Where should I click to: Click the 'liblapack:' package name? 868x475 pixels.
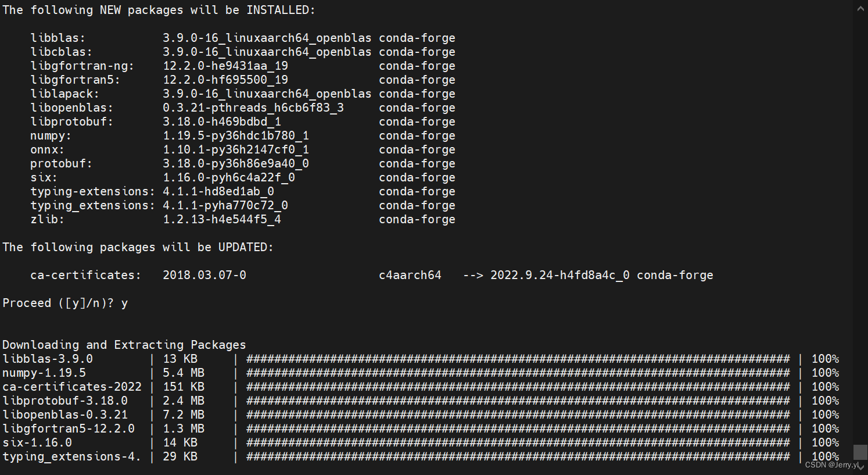[65, 94]
